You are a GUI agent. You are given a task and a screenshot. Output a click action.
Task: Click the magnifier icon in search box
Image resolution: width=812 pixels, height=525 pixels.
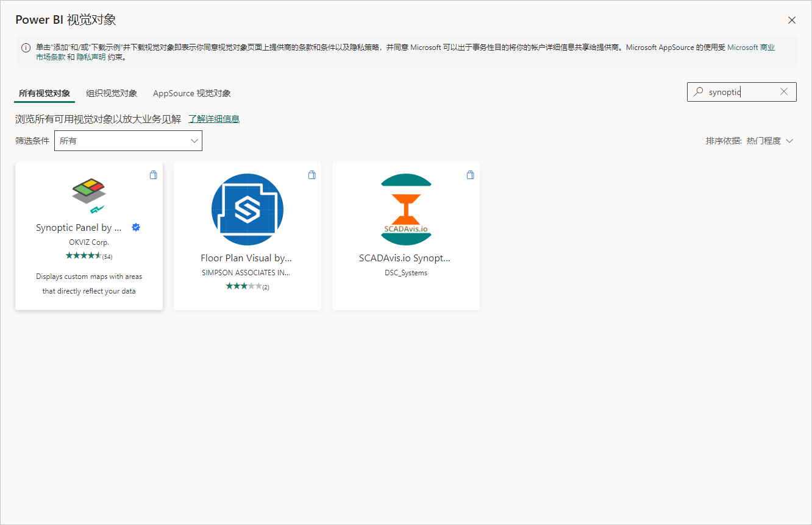point(699,92)
